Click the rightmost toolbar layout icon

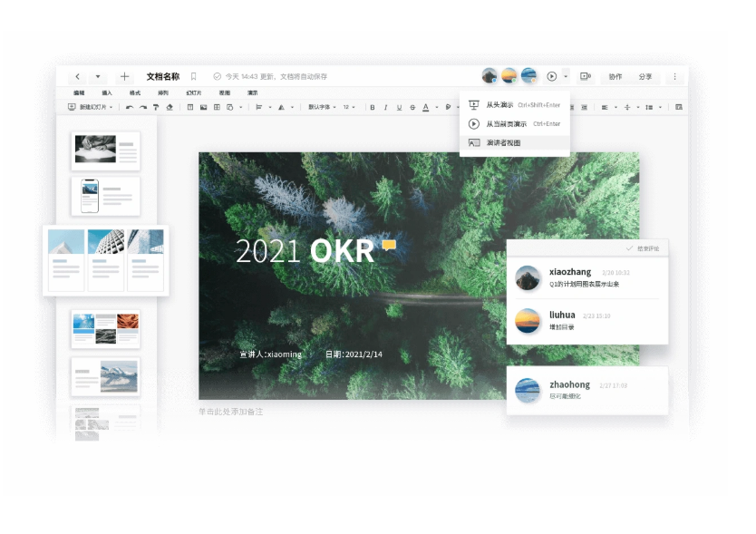pyautogui.click(x=679, y=107)
